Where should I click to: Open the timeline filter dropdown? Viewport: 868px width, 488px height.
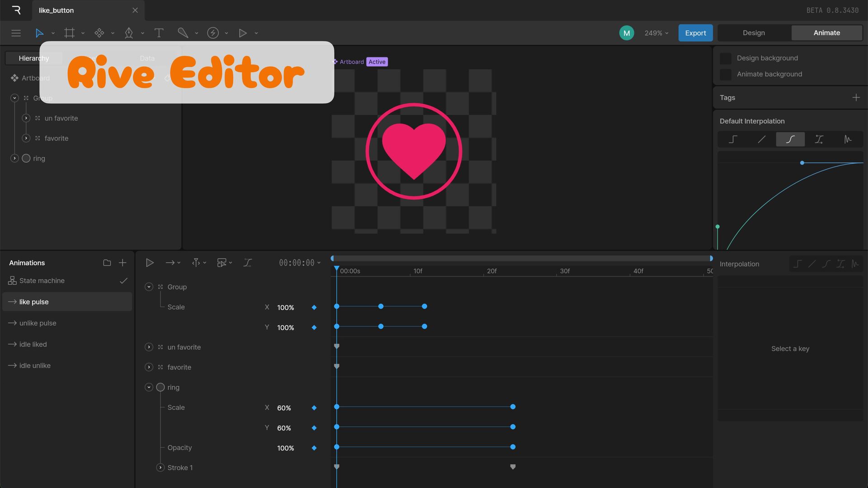pos(225,263)
